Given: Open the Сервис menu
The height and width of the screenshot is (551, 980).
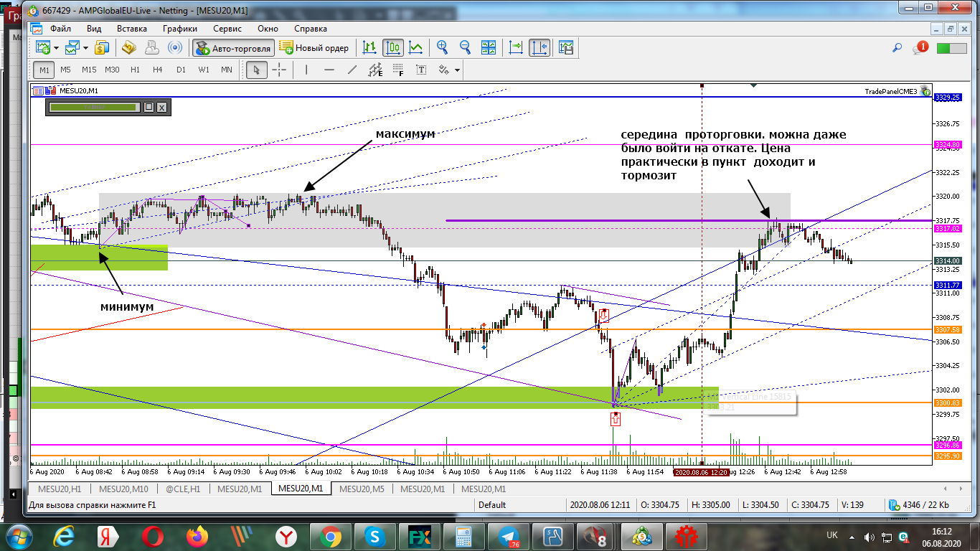Looking at the screenshot, I should (x=229, y=29).
